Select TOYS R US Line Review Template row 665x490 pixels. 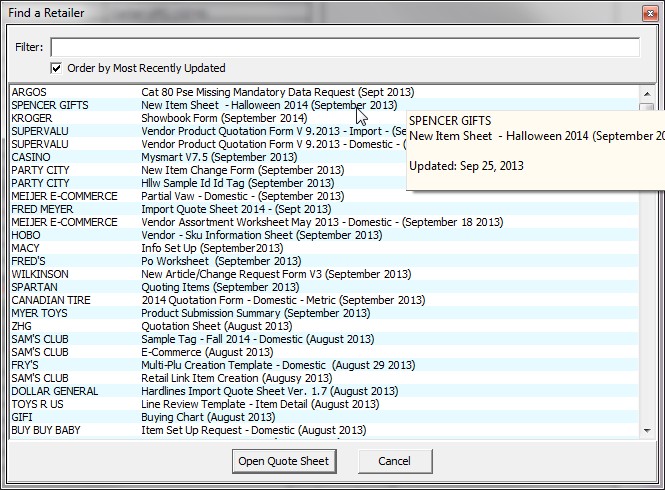324,404
